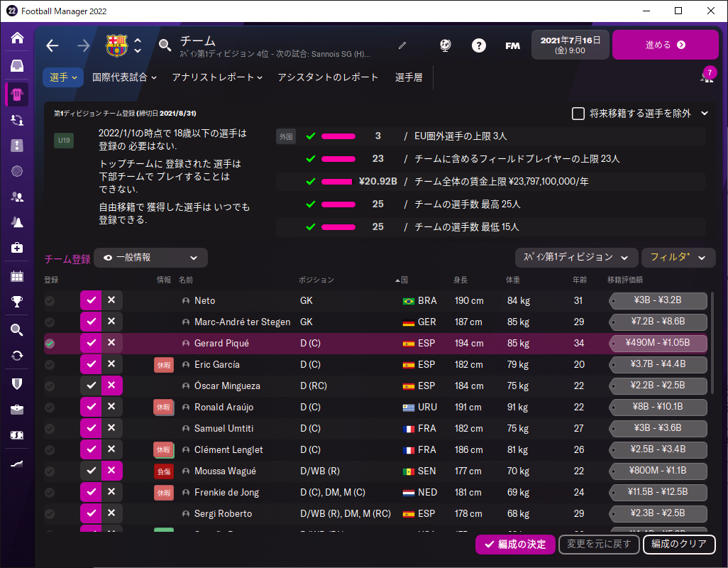Click the pencil edit icon
This screenshot has width=728, height=568.
pyautogui.click(x=402, y=45)
